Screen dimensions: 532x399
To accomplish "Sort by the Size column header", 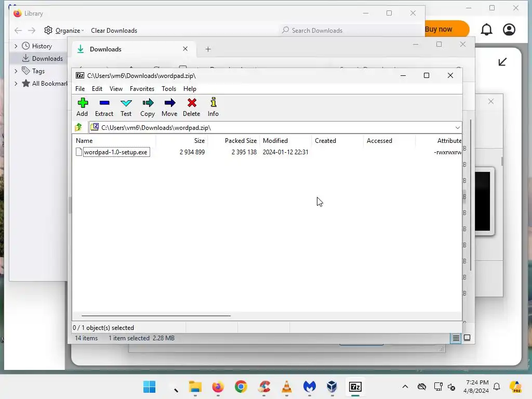I will [182, 140].
